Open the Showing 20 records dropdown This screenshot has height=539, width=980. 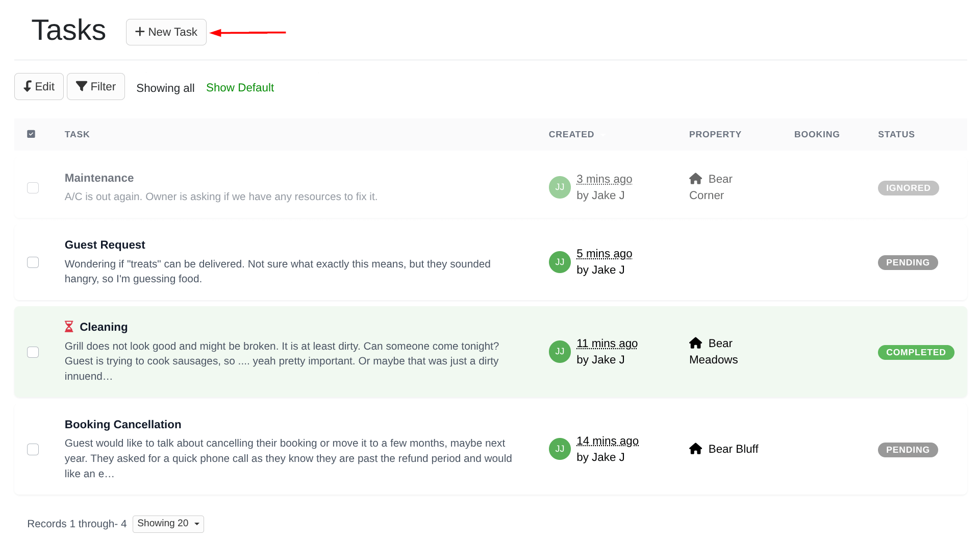[168, 523]
